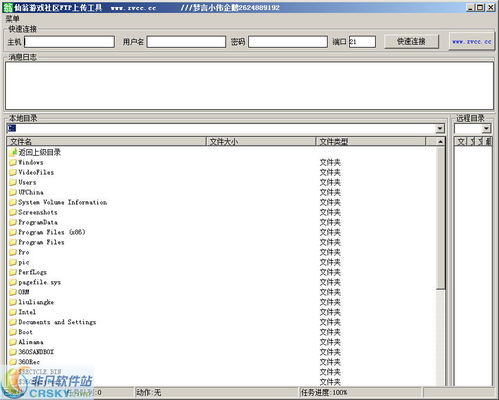Open the local directory path dropdown
Image resolution: width=499 pixels, height=400 pixels.
(440, 128)
